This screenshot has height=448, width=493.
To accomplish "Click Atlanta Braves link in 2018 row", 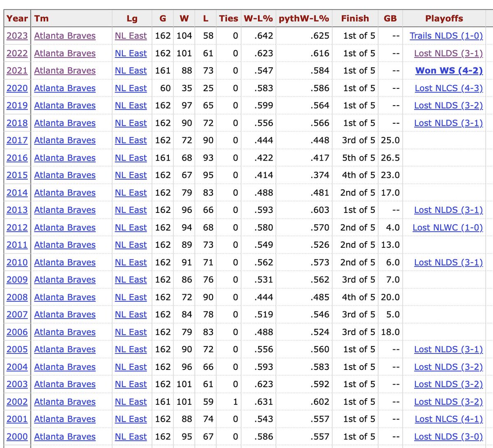I will [65, 123].
